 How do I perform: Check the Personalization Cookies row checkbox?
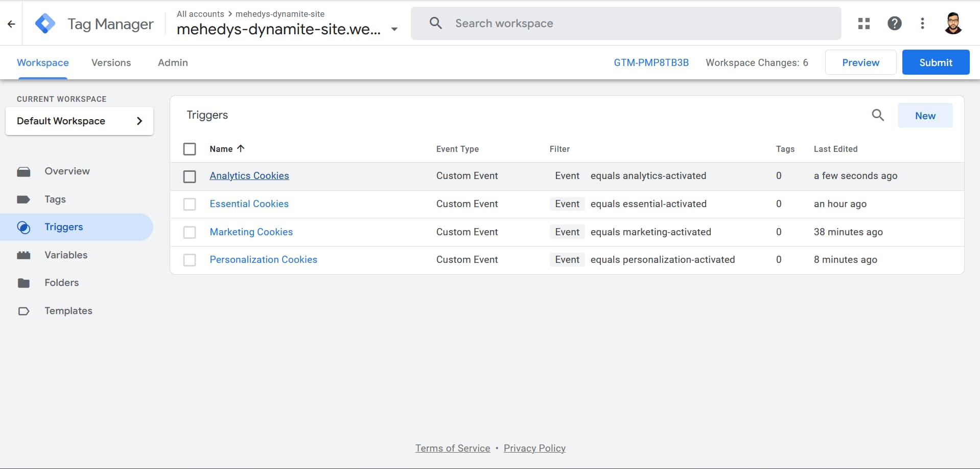point(190,260)
